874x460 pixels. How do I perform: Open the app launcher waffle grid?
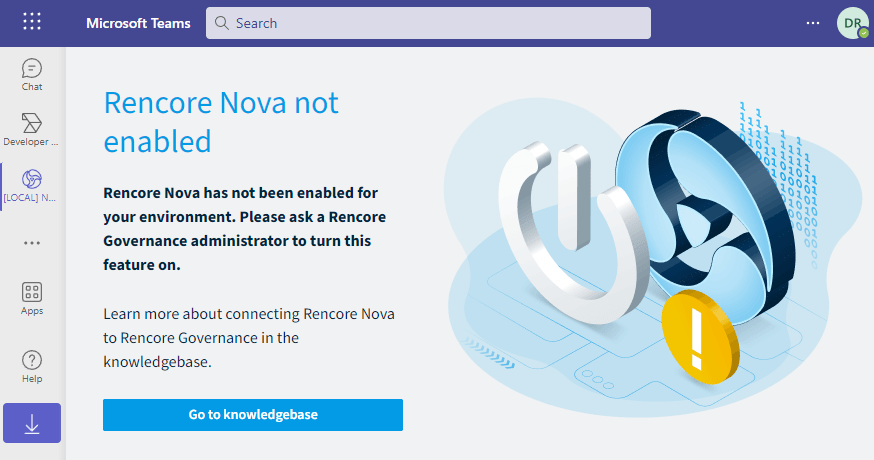point(32,22)
